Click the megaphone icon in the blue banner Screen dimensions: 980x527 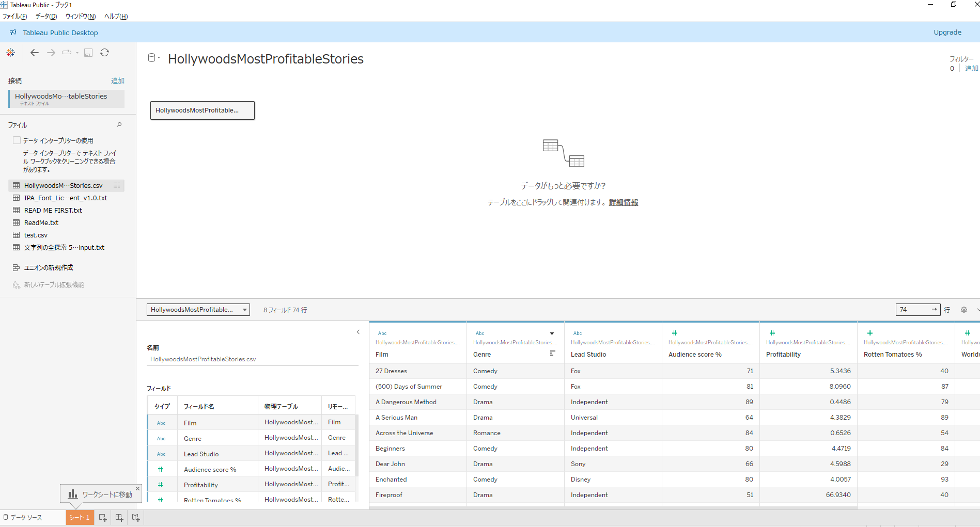point(13,33)
